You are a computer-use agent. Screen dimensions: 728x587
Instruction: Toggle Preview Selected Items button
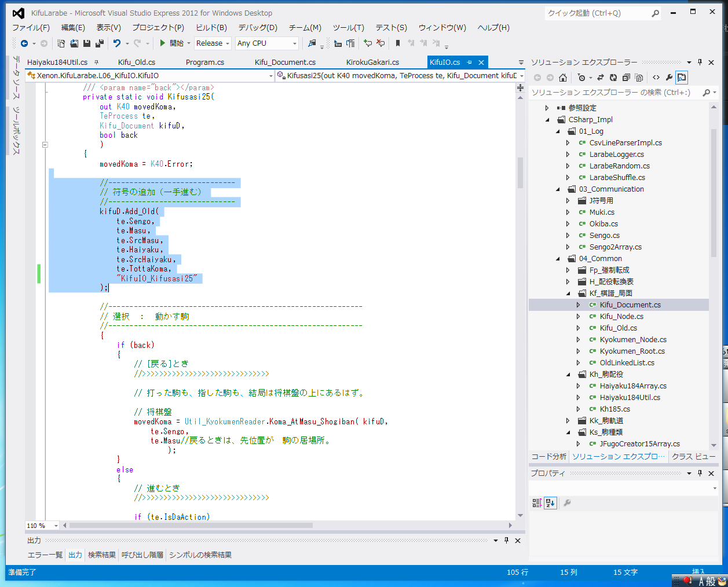coord(682,78)
